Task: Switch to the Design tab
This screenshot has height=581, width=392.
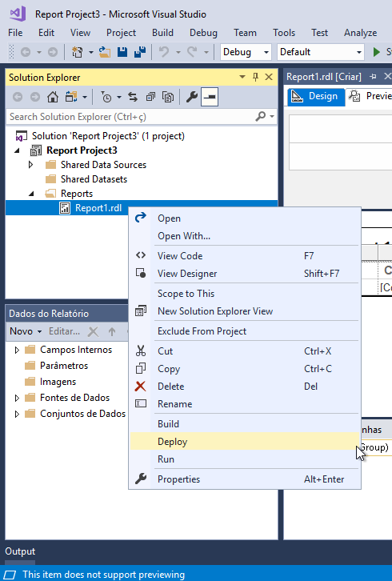Action: 315,96
